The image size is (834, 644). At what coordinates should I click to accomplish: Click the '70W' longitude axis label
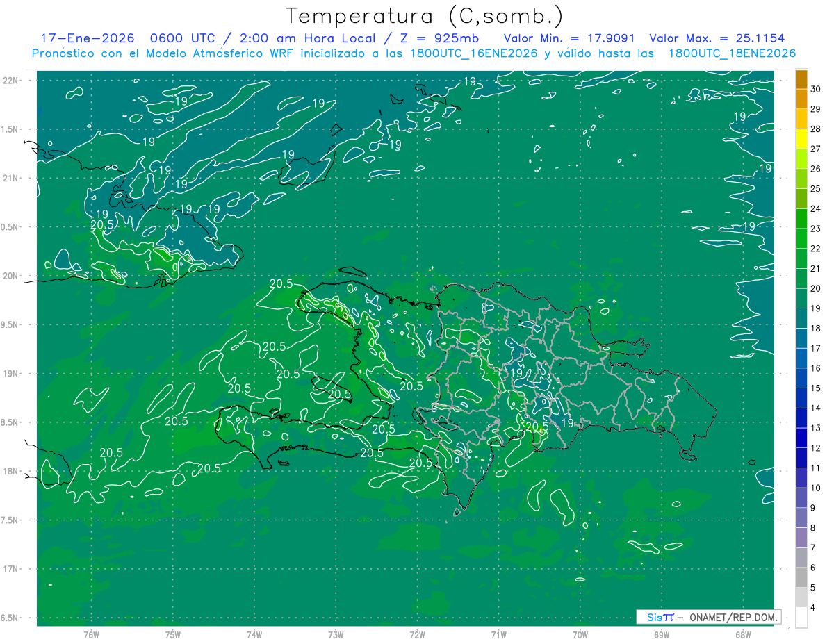click(x=580, y=634)
